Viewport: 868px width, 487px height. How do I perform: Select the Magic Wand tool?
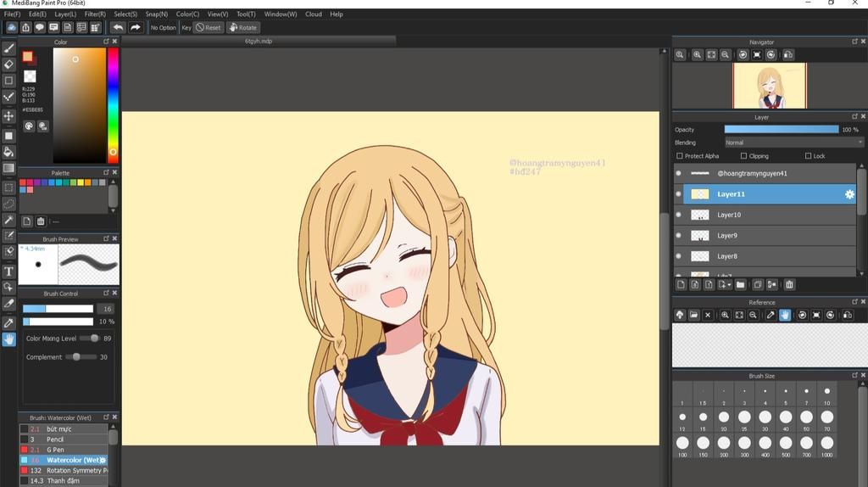click(8, 220)
